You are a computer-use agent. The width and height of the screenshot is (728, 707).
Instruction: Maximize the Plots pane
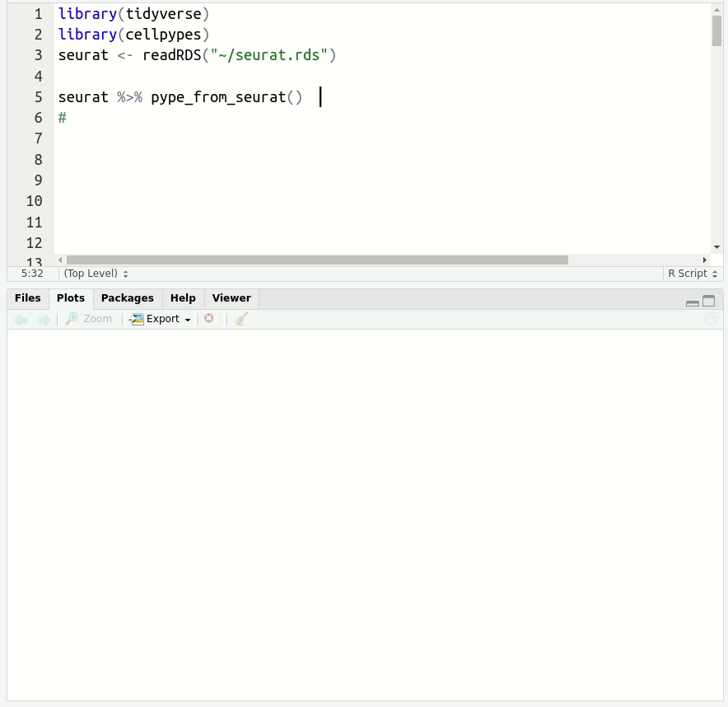pyautogui.click(x=708, y=301)
